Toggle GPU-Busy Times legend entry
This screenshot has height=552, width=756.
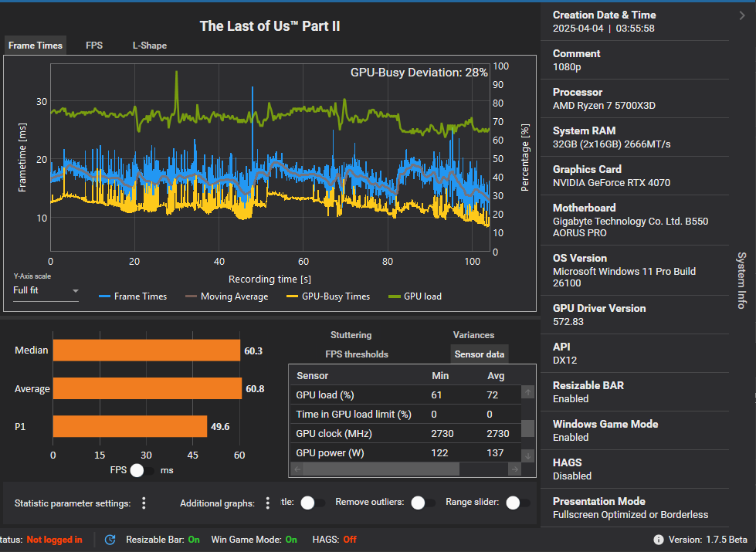click(x=328, y=296)
